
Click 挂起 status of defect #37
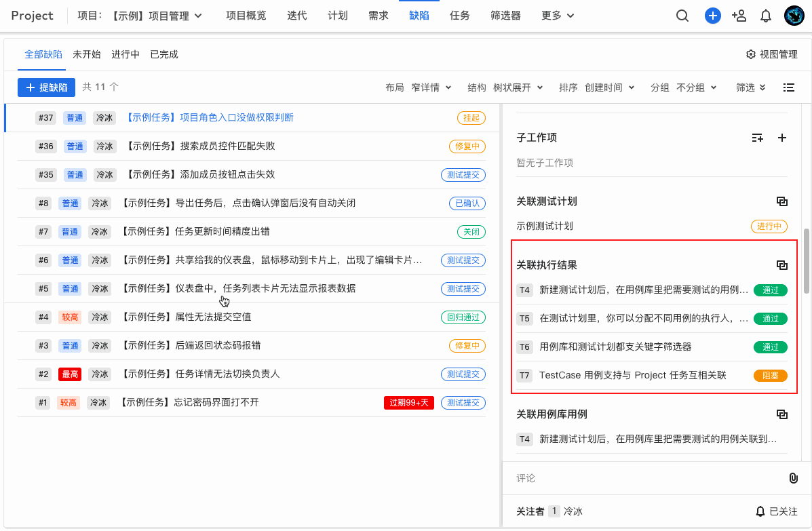[x=471, y=118]
